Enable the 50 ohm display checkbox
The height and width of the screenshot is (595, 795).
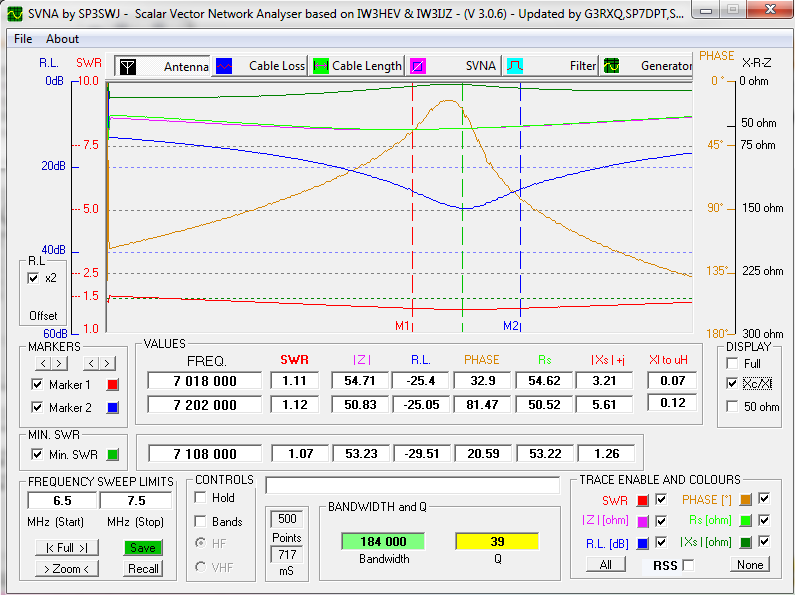point(733,407)
